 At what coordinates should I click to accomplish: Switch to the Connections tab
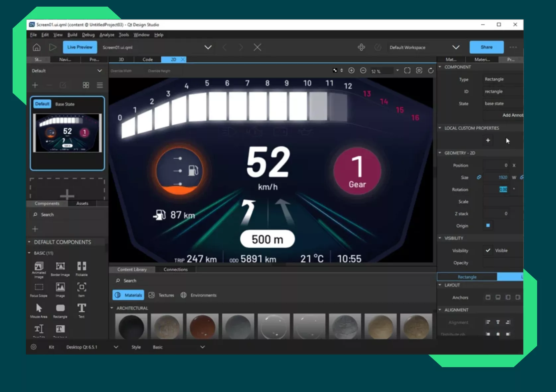click(176, 270)
